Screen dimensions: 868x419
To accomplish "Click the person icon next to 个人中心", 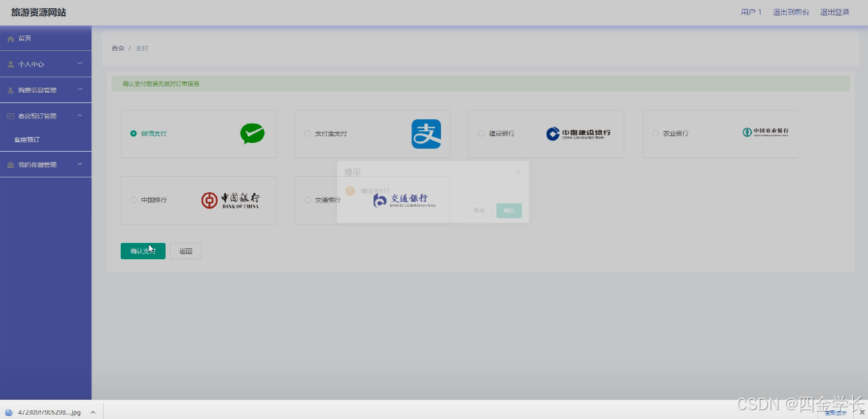I will point(10,64).
